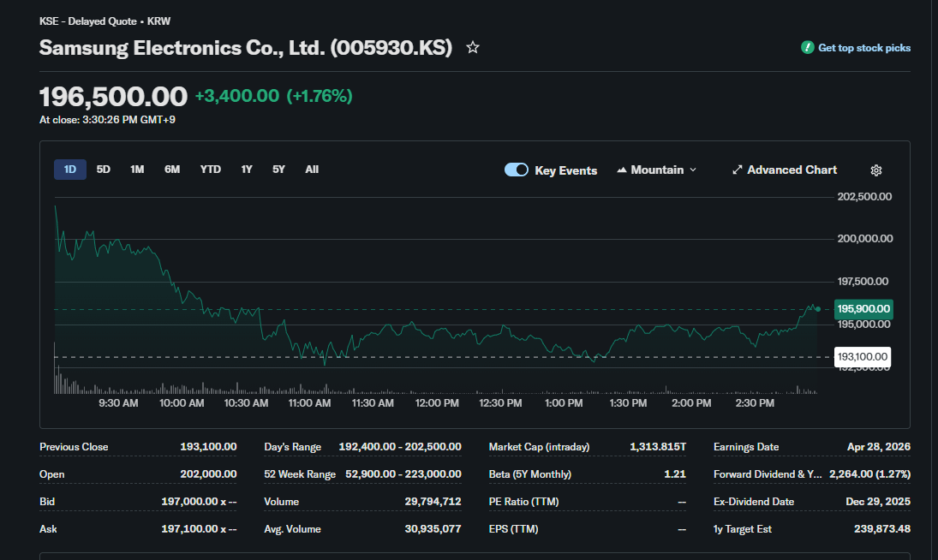Show the 1M chart range

click(x=137, y=170)
